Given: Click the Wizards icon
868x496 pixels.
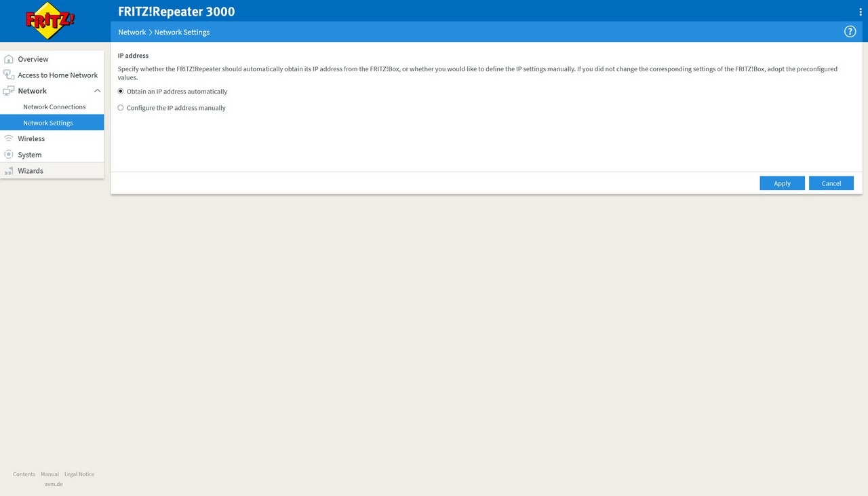Looking at the screenshot, I should click(x=9, y=171).
